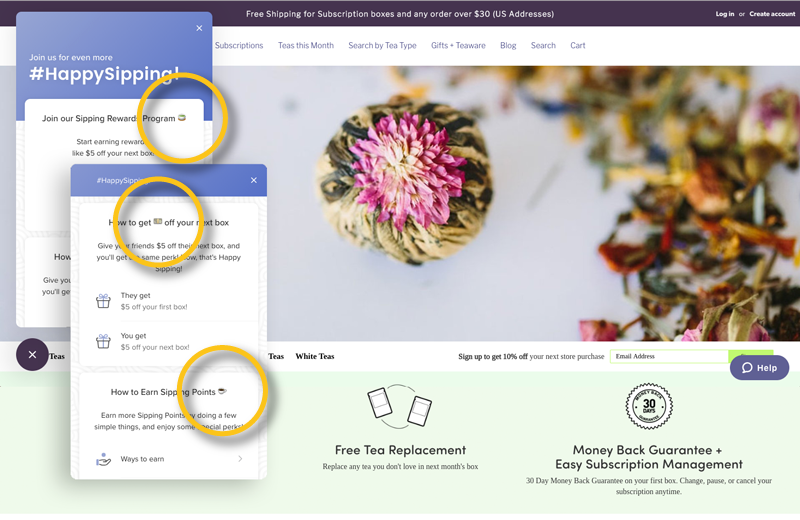Focus the Email Address input field
Screen dimensions: 800x520
tap(669, 356)
